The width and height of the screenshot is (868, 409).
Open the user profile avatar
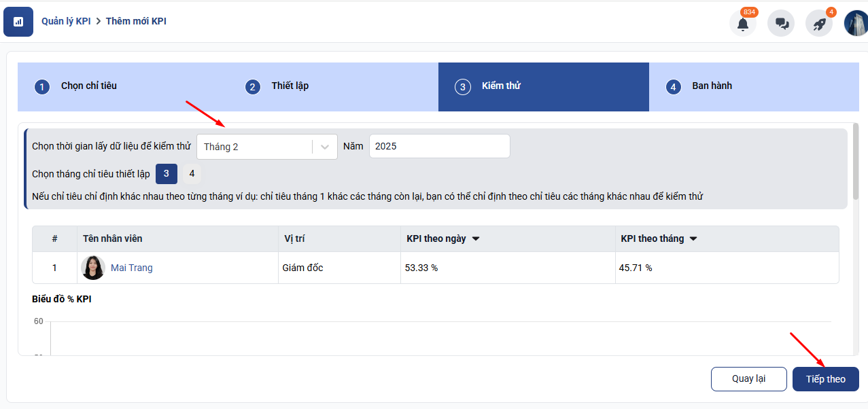[856, 23]
